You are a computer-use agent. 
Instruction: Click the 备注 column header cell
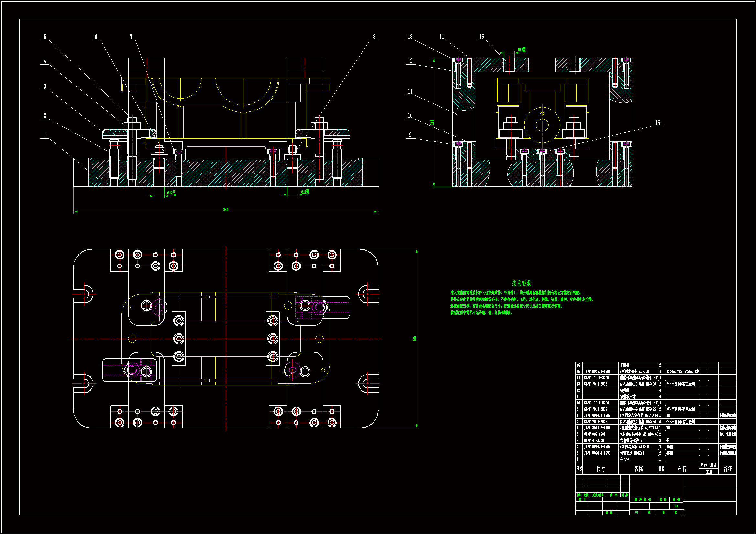(727, 468)
